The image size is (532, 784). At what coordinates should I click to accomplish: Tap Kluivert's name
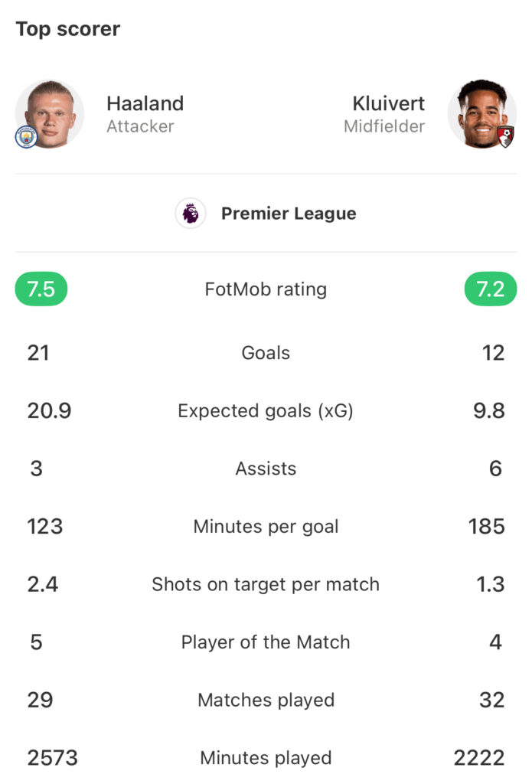[x=389, y=103]
